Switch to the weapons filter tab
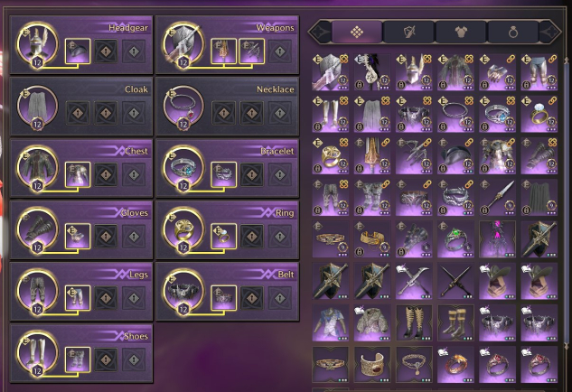572x392 pixels. [408, 33]
